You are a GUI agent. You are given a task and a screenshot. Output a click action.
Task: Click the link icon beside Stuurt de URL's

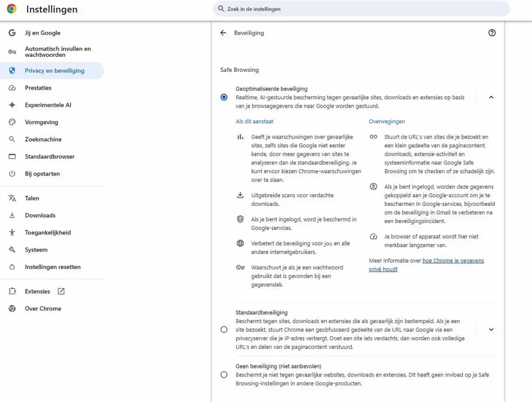[x=373, y=137]
